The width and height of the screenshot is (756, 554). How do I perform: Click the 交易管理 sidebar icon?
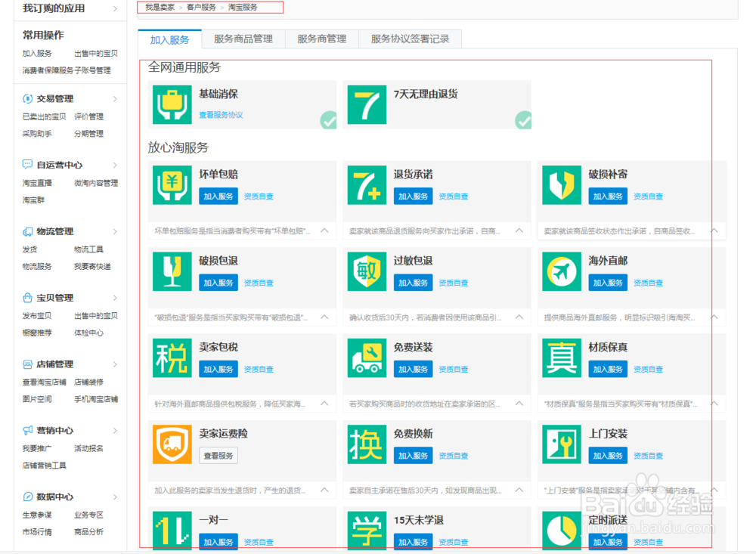pyautogui.click(x=27, y=99)
